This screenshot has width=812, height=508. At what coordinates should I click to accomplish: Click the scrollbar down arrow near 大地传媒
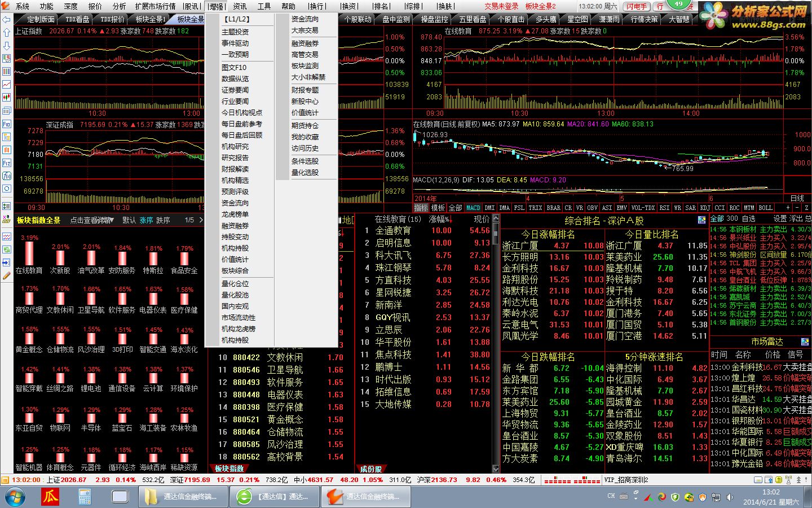[x=496, y=469]
